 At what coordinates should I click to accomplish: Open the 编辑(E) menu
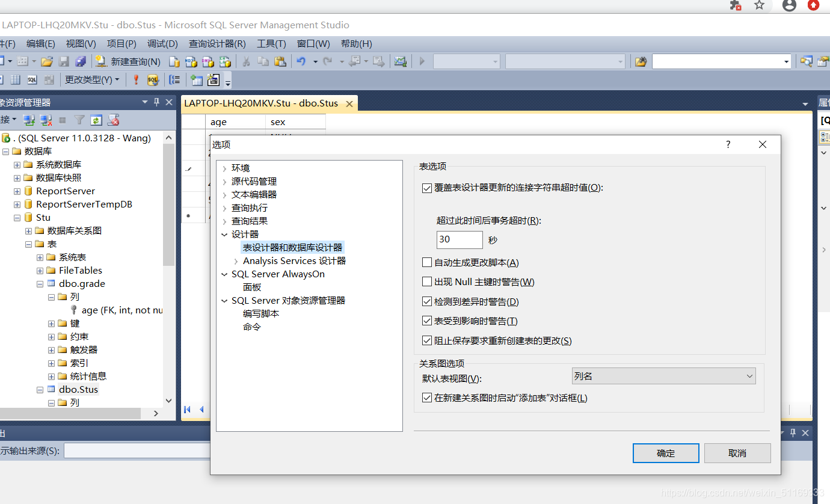[41, 44]
